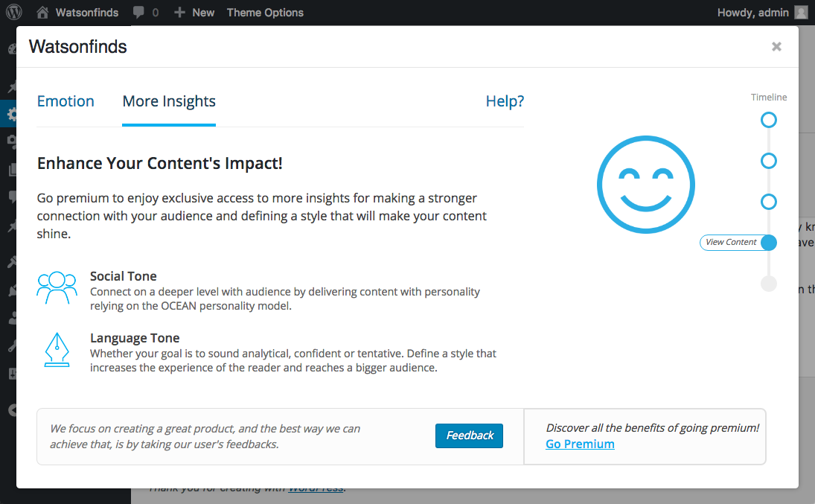Screen dimensions: 815x504
Task: Click the Social Tone heading
Action: coord(124,276)
